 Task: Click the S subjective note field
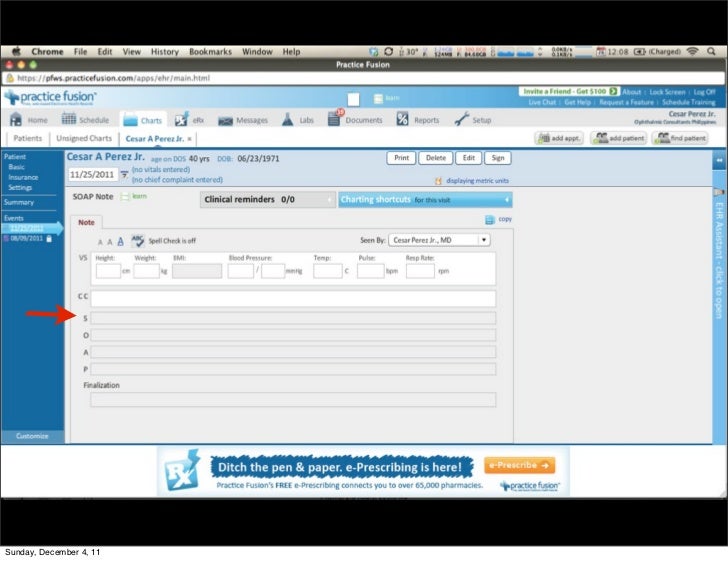pyautogui.click(x=293, y=318)
